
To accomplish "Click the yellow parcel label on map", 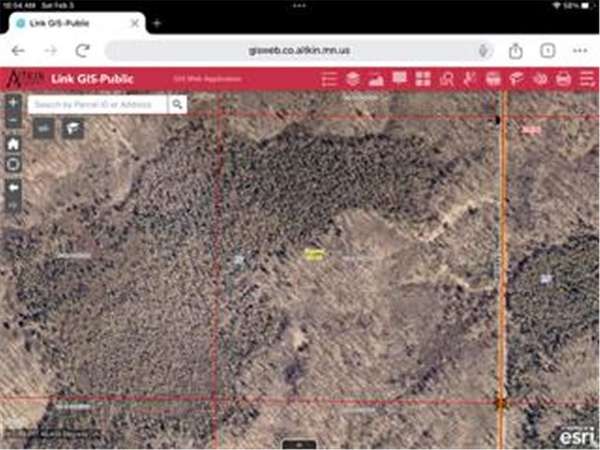I will [315, 255].
